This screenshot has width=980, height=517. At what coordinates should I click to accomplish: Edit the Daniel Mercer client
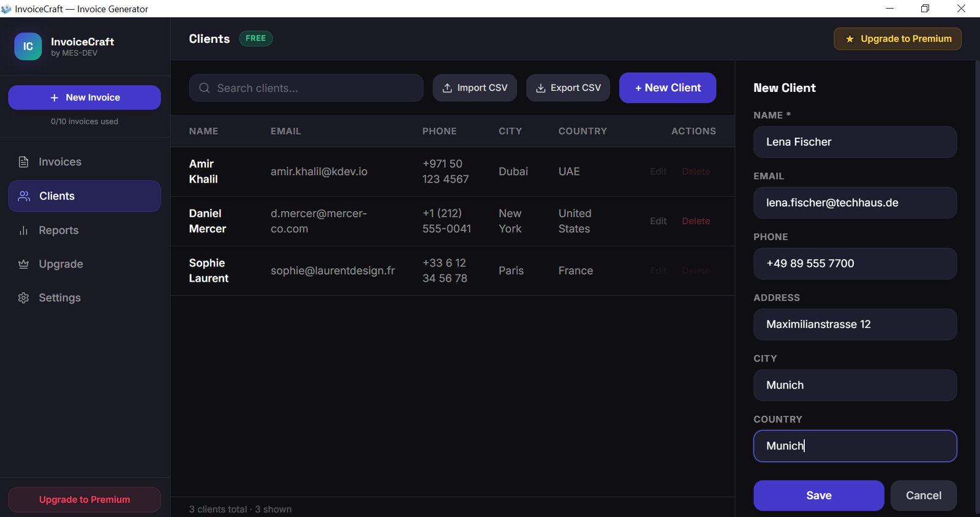tap(658, 221)
